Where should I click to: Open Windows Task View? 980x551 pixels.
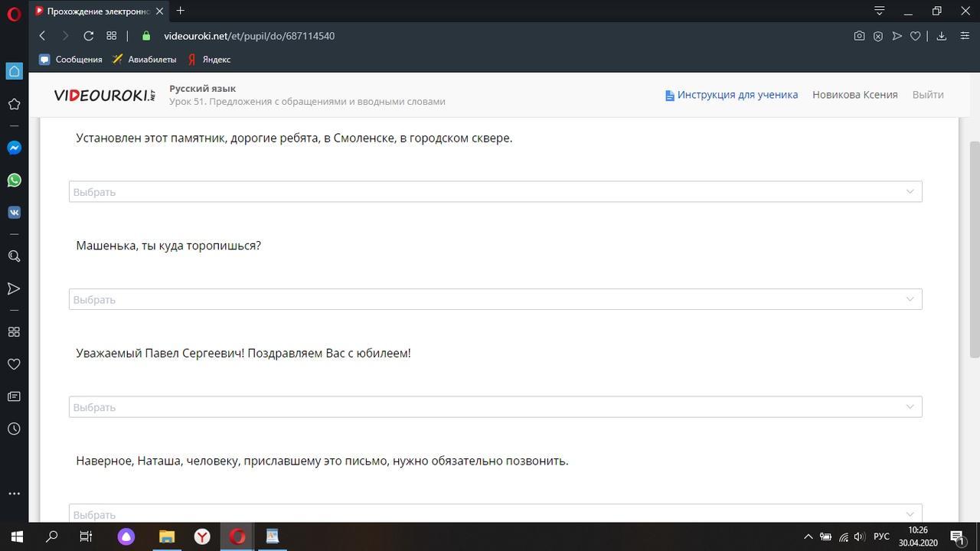(86, 536)
